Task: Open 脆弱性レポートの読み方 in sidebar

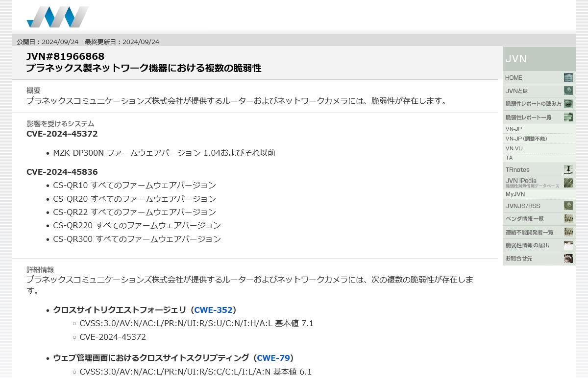Action: (539, 104)
